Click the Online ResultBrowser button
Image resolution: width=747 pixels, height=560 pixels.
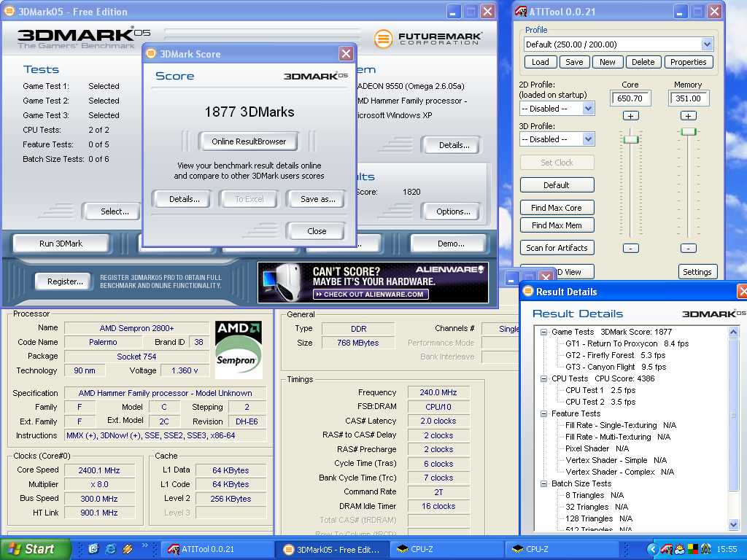click(x=249, y=141)
